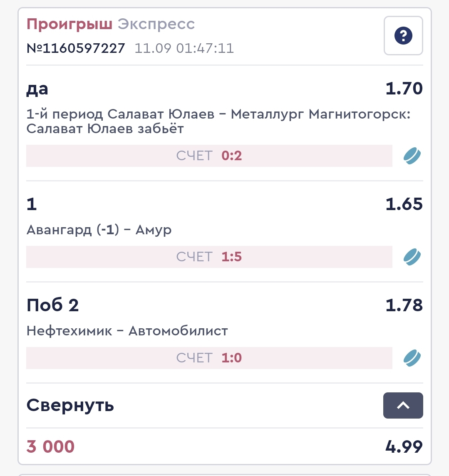Open the Нефтехимик – Автомобилист event

click(127, 331)
